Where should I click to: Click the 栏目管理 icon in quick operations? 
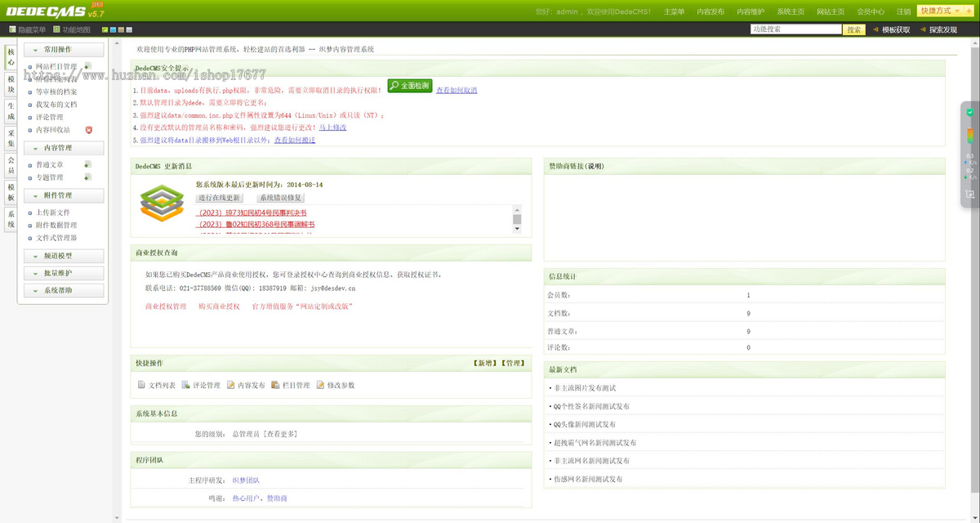[x=275, y=385]
